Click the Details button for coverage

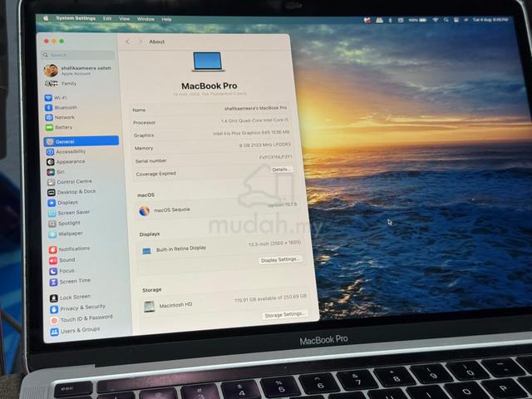pyautogui.click(x=281, y=170)
